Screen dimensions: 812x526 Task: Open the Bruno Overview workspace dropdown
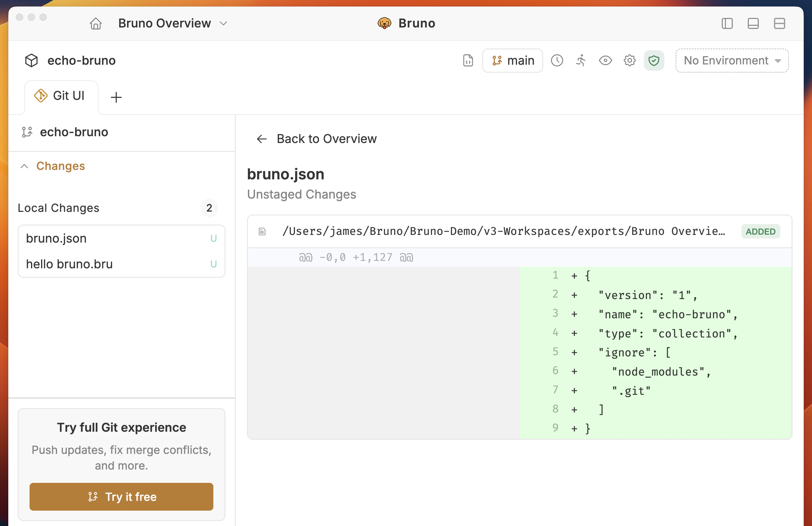tap(173, 23)
